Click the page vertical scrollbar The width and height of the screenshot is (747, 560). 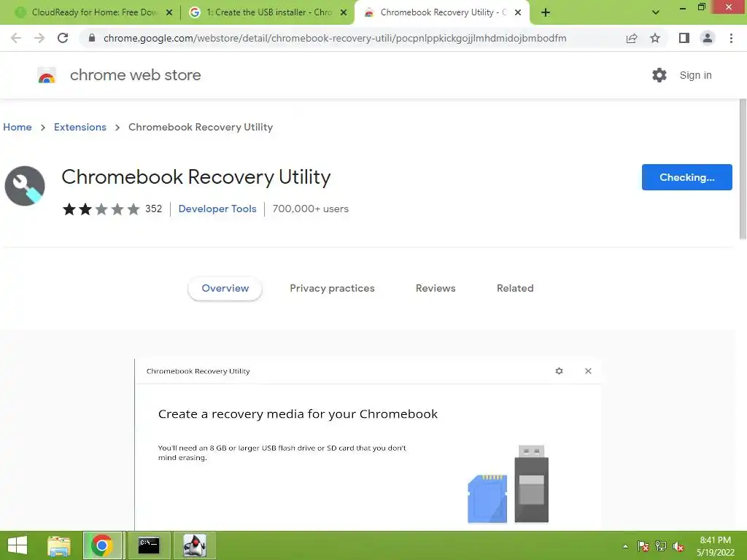[x=743, y=169]
